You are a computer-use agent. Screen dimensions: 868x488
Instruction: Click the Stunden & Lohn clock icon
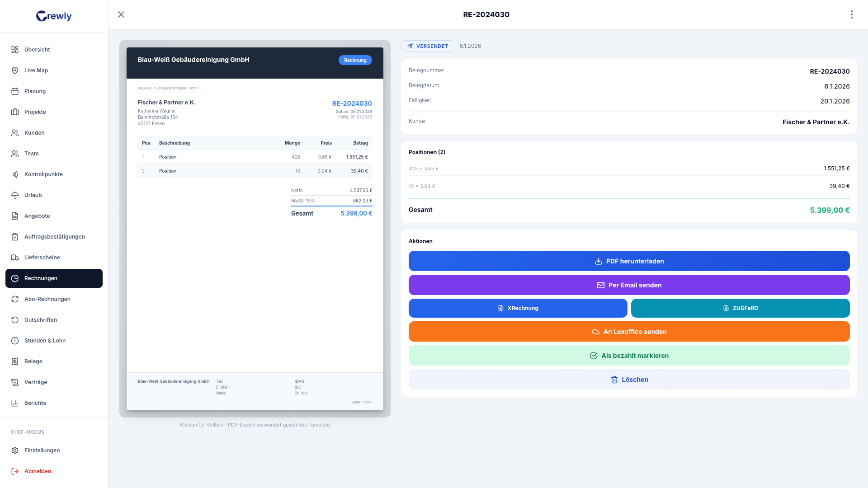(15, 341)
